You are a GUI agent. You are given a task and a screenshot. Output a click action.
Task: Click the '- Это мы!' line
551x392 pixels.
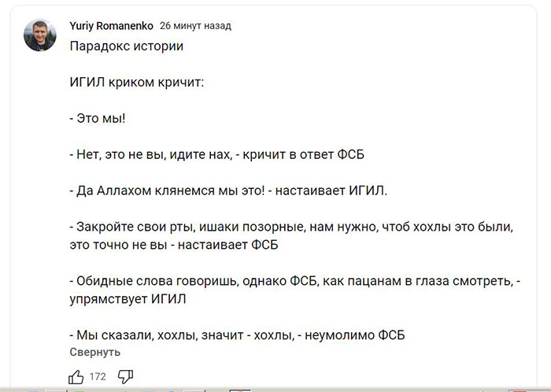pyautogui.click(x=98, y=117)
